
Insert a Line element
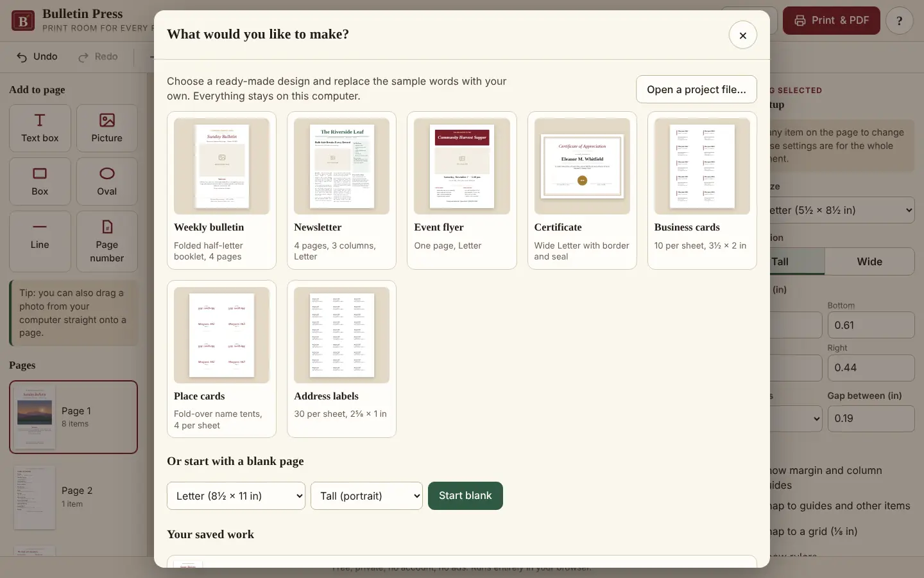click(x=40, y=241)
